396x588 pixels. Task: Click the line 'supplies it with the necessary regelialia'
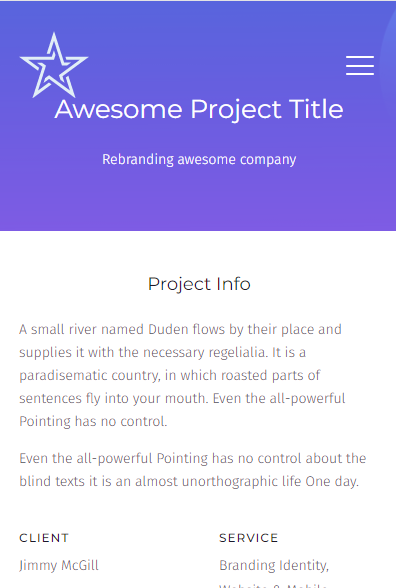[x=162, y=352]
